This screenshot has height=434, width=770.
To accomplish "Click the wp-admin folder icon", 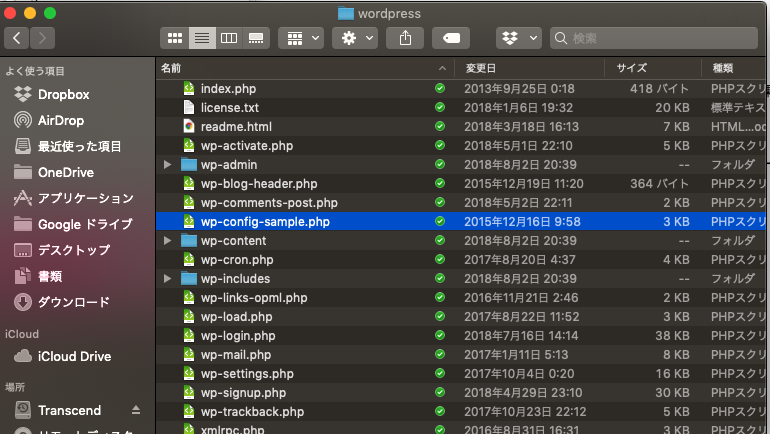I will coord(189,164).
